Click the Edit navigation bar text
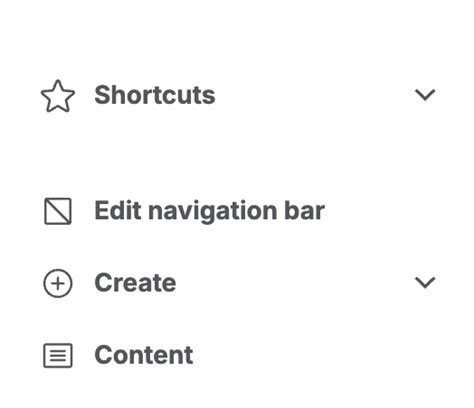Screen dimensions: 474x408 coord(209,211)
